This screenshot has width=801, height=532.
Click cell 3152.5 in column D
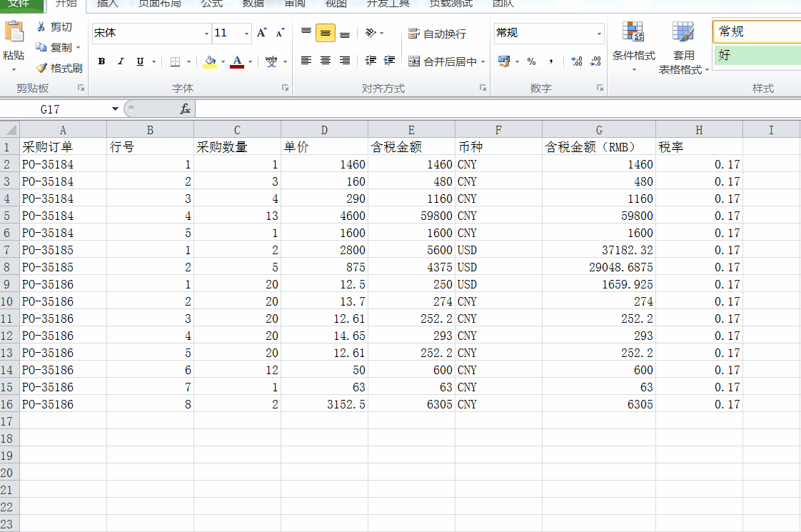click(x=324, y=404)
